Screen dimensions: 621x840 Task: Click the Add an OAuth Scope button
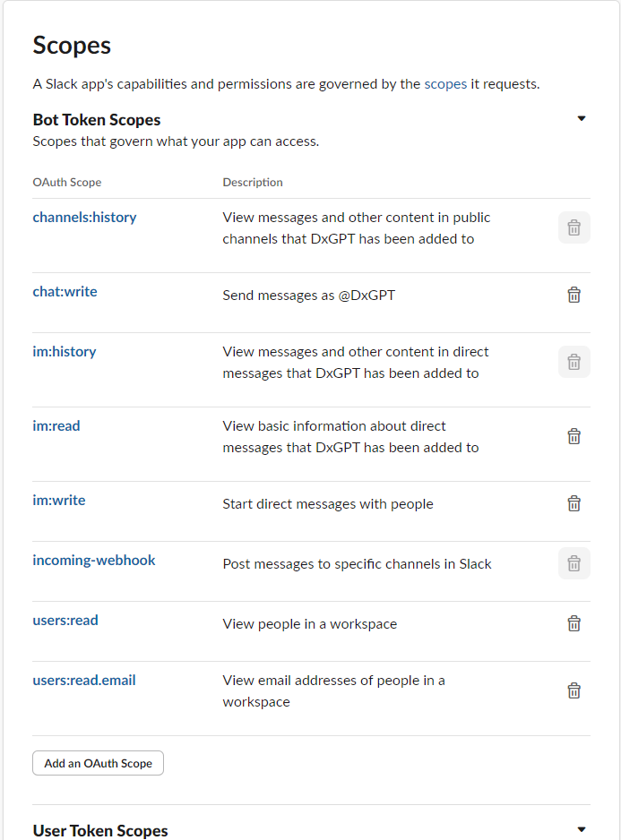(x=99, y=763)
